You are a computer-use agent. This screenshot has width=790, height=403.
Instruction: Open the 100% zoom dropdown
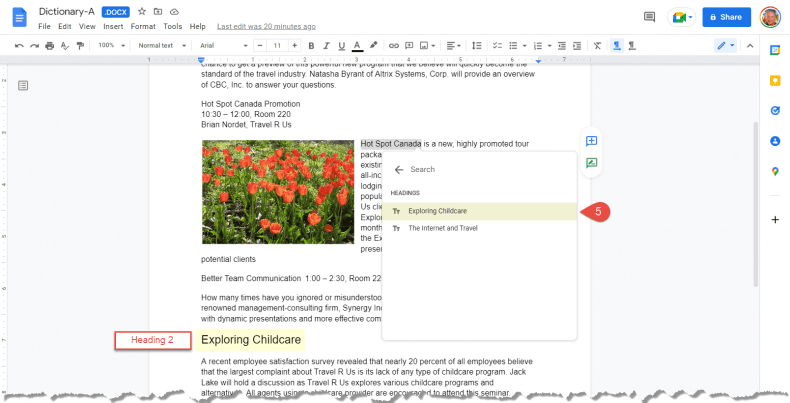[x=109, y=45]
